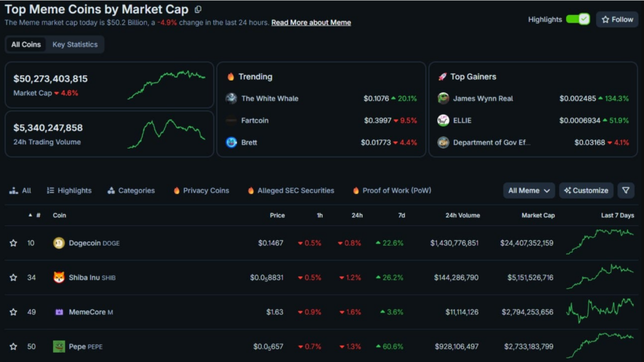Click the Brett coin icon in Trending
The image size is (644, 362).
tap(231, 142)
